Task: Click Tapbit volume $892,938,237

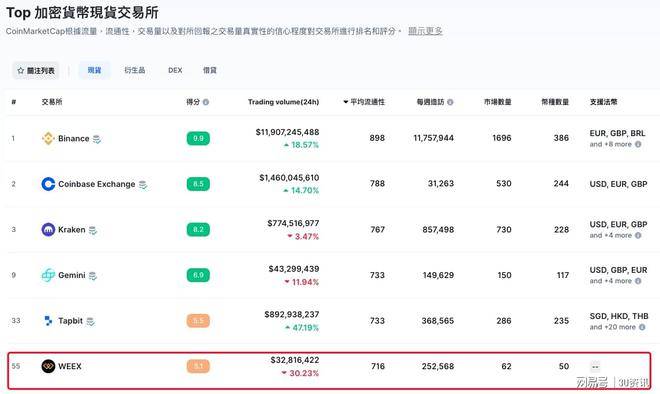Action: coord(292,314)
